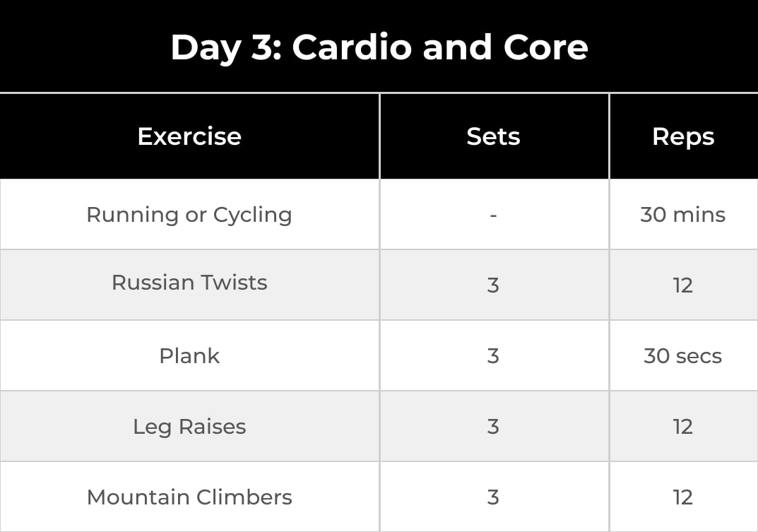758x532 pixels.
Task: Click the word "Cycling" in the first row
Action: [x=251, y=215]
